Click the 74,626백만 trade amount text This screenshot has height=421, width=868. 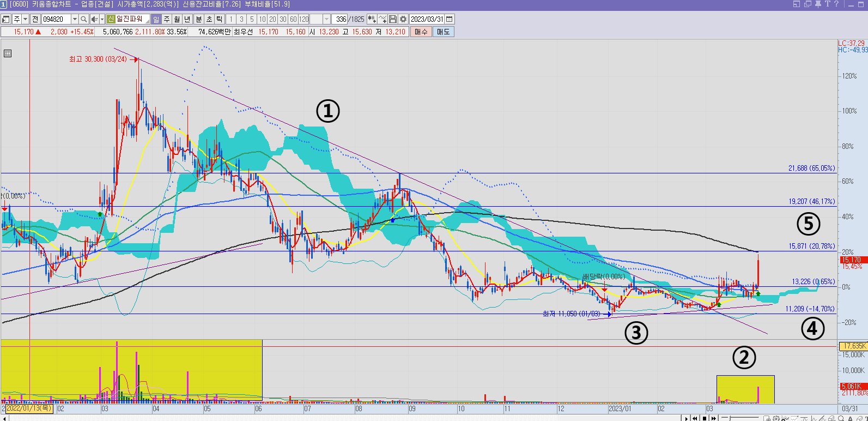click(x=215, y=32)
